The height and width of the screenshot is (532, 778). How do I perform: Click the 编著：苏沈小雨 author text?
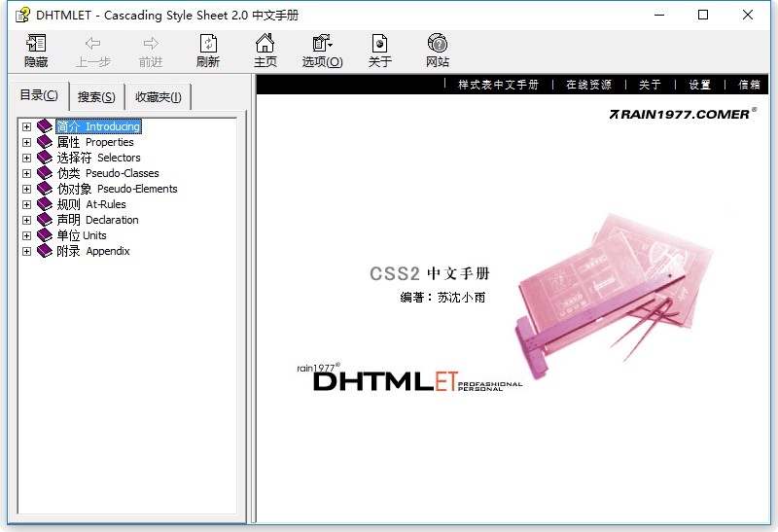tap(442, 298)
